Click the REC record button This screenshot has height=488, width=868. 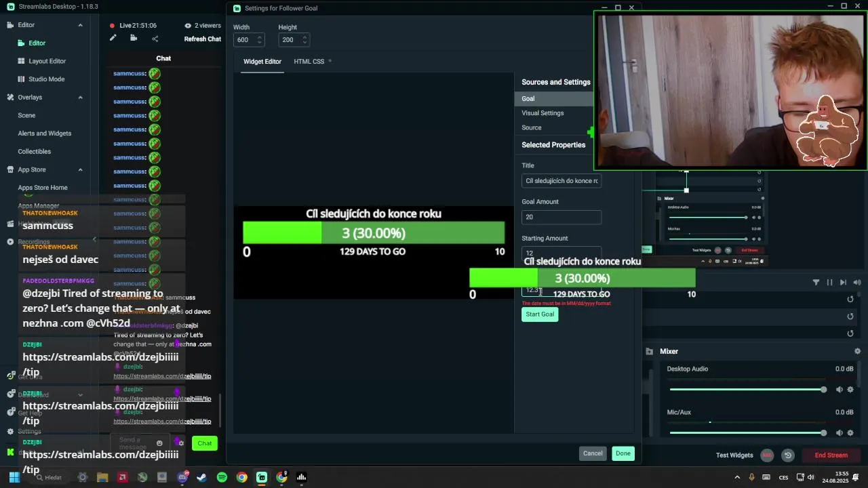click(767, 455)
